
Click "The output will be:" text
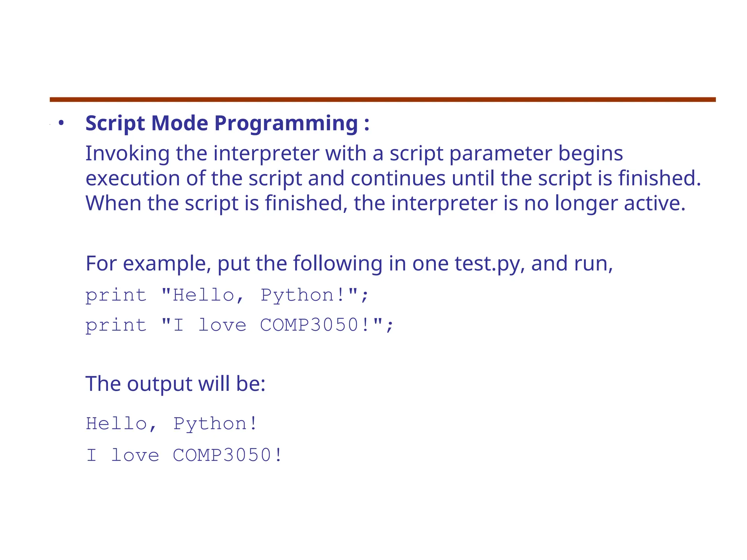coord(175,384)
